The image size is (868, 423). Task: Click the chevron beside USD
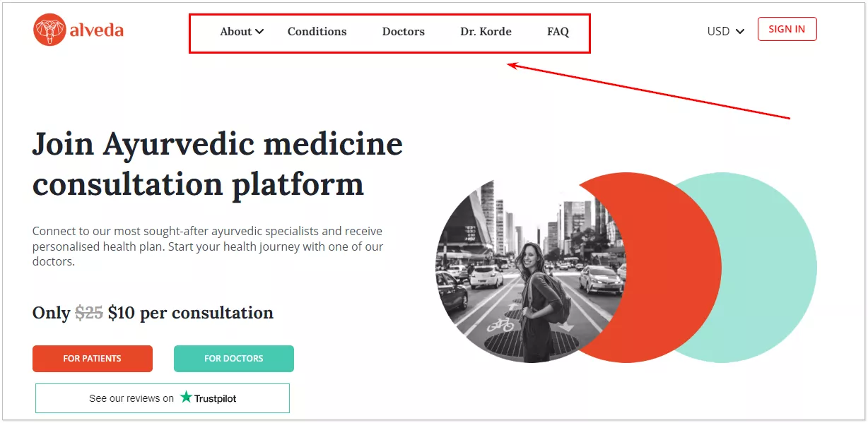(740, 32)
